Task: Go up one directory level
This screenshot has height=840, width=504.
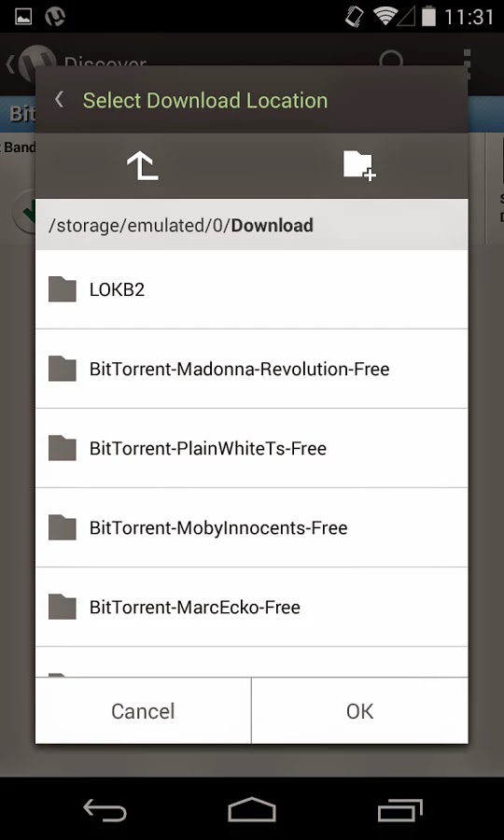Action: tap(143, 165)
